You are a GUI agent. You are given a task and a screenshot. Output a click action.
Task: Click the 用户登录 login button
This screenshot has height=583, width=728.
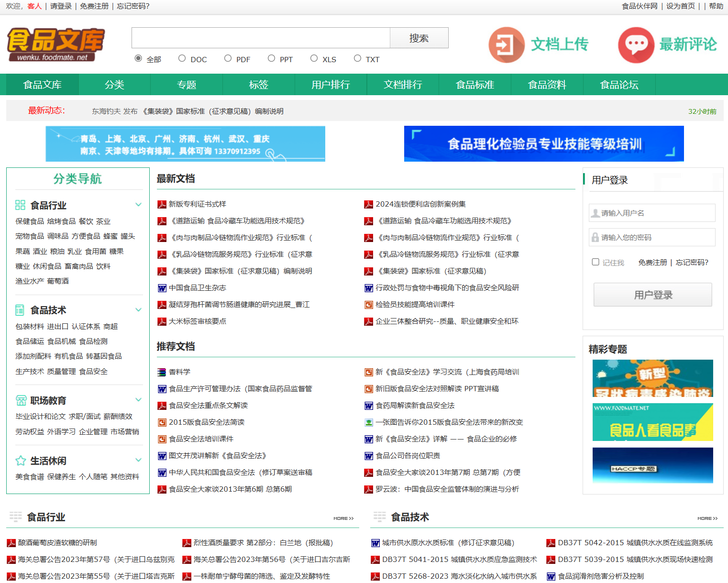[x=653, y=295]
